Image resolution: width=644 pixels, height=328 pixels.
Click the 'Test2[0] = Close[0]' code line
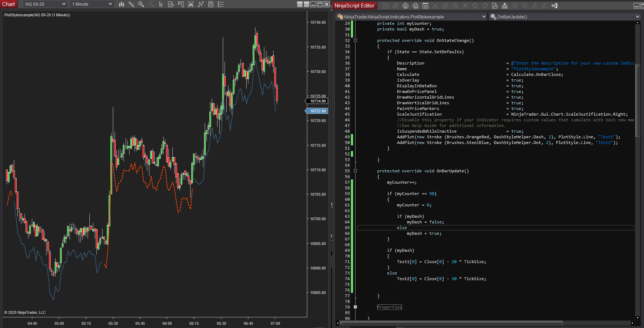point(441,279)
